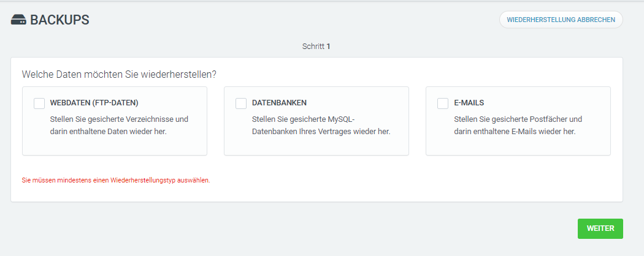Select the Datenbanken option card bottom area

tap(316, 147)
